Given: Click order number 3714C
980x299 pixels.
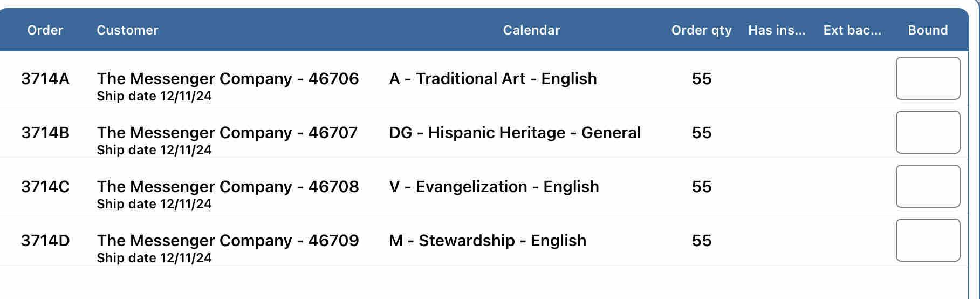Looking at the screenshot, I should (45, 187).
